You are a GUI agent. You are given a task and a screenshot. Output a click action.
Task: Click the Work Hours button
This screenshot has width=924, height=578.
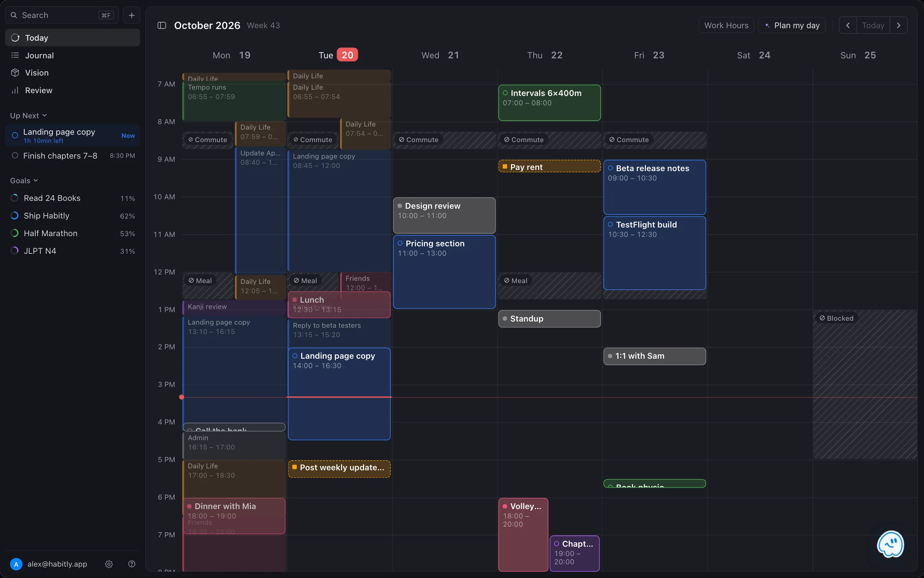(x=726, y=25)
